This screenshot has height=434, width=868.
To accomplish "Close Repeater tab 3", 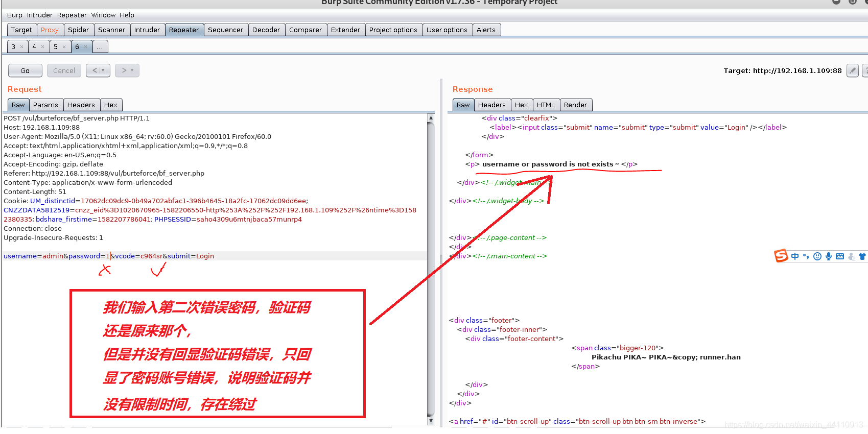I will [x=21, y=46].
